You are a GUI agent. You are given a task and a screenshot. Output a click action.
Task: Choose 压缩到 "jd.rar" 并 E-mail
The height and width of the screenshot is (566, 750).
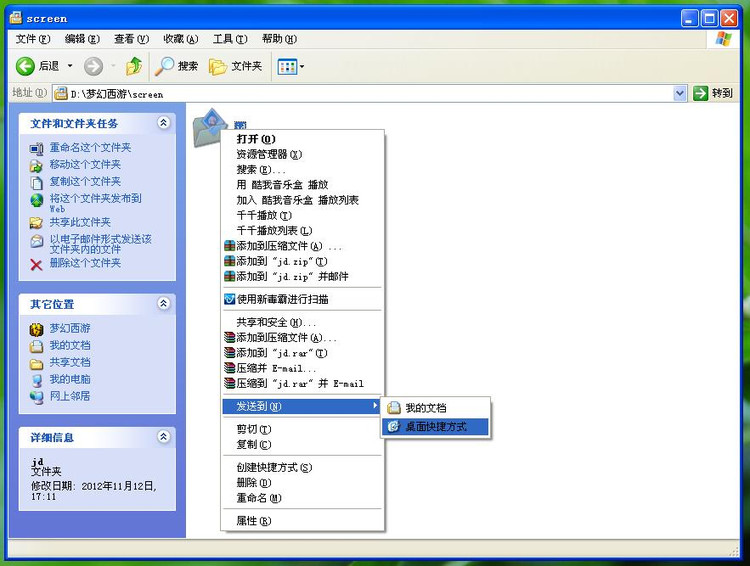(x=302, y=384)
